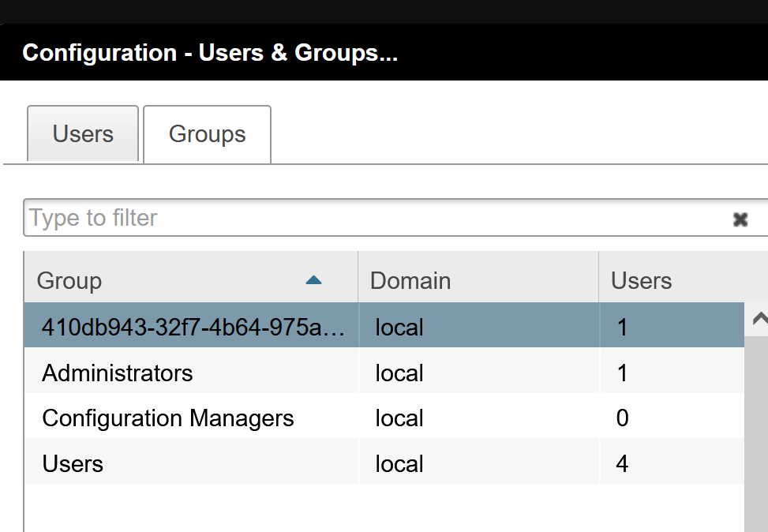Image resolution: width=768 pixels, height=532 pixels.
Task: Click the Group column header
Action: click(69, 280)
